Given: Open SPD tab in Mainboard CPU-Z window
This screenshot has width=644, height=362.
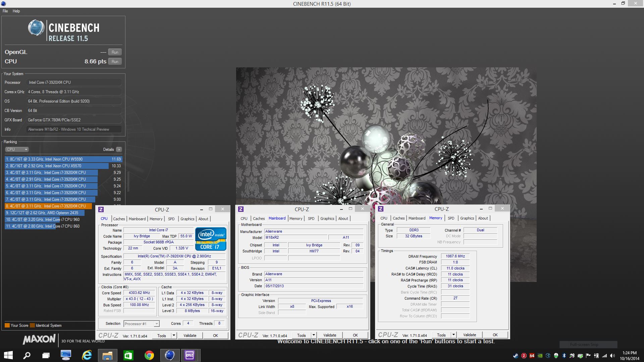Looking at the screenshot, I should (x=311, y=219).
